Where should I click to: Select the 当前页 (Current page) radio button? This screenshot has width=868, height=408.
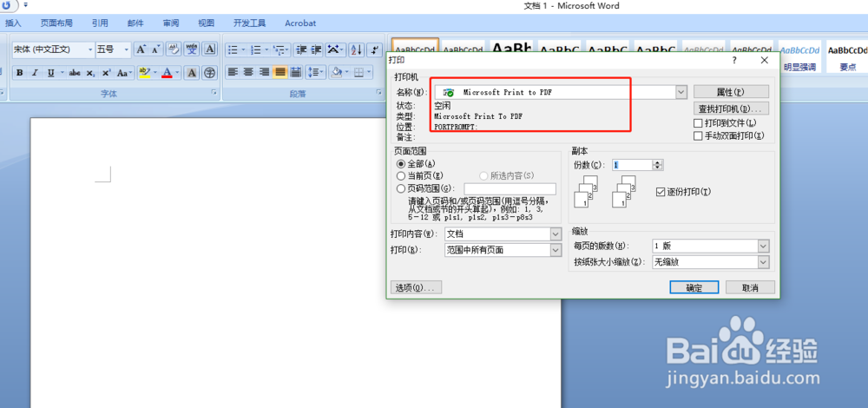[x=401, y=175]
